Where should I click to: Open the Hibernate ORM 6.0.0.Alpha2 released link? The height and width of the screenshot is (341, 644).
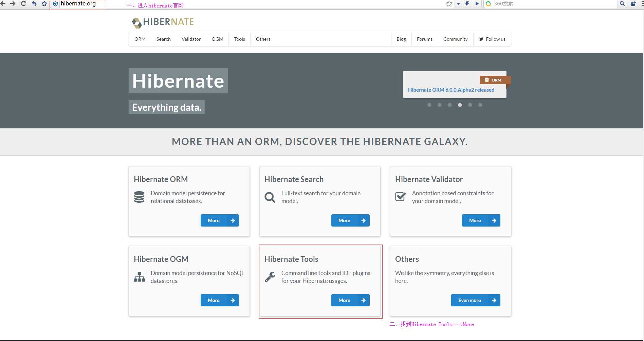(451, 90)
